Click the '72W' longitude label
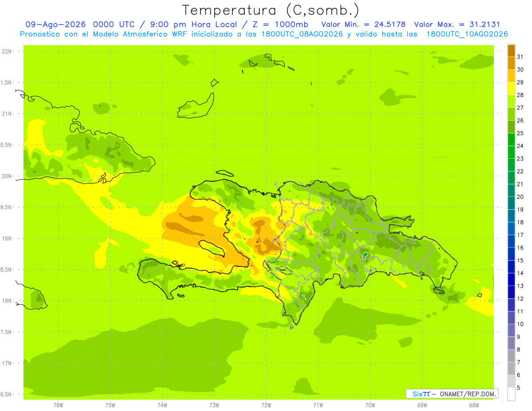This screenshot has height=411, width=532. tap(266, 405)
